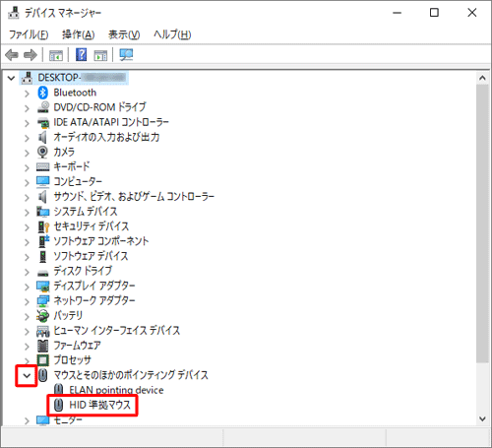Click the DVD/CD-ROM ドライブ drive icon
The height and width of the screenshot is (448, 492).
pos(43,107)
